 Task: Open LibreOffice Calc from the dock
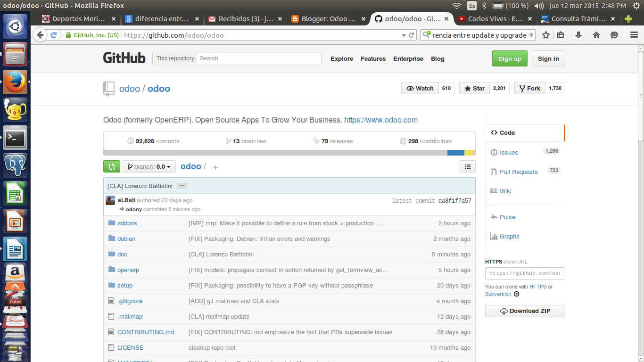(x=15, y=194)
